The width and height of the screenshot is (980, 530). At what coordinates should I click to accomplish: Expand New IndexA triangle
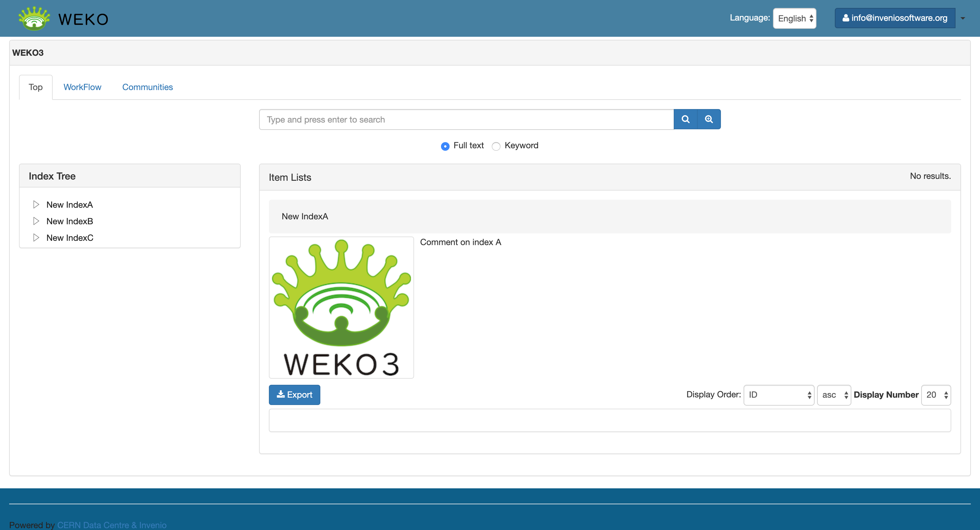36,205
